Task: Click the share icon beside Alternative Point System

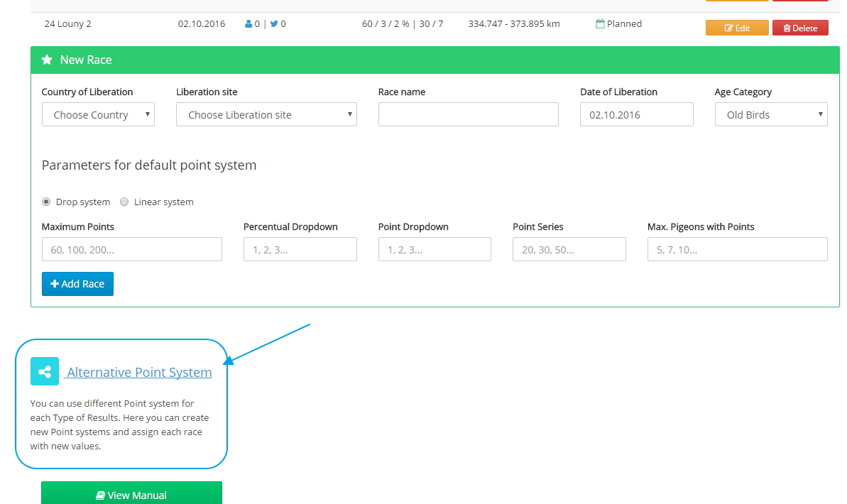Action: [x=45, y=371]
